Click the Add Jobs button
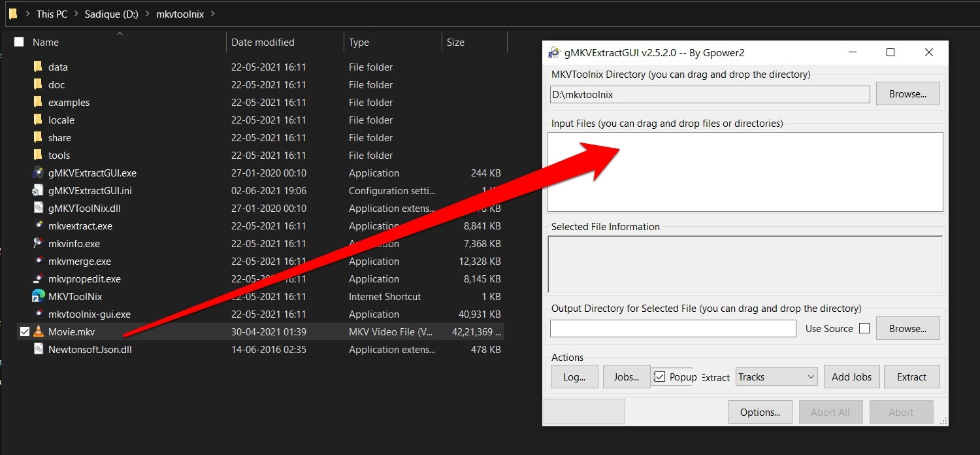980x455 pixels. pyautogui.click(x=851, y=377)
